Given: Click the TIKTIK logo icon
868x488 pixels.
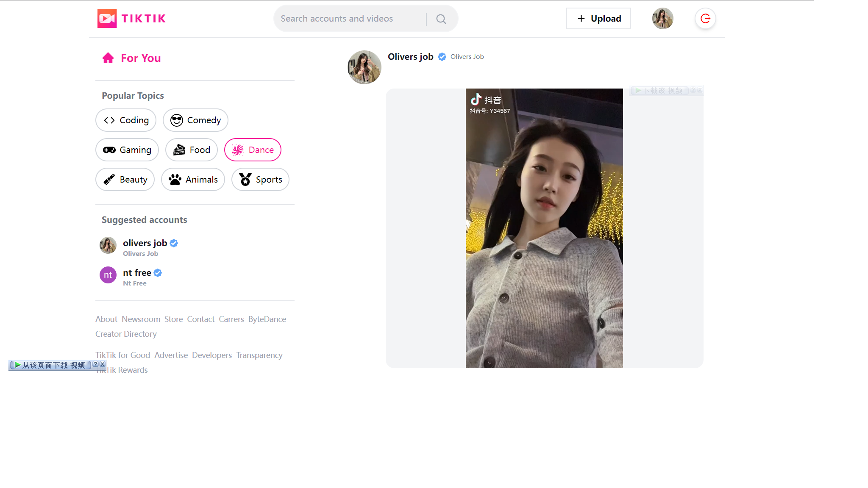Looking at the screenshot, I should tap(107, 18).
